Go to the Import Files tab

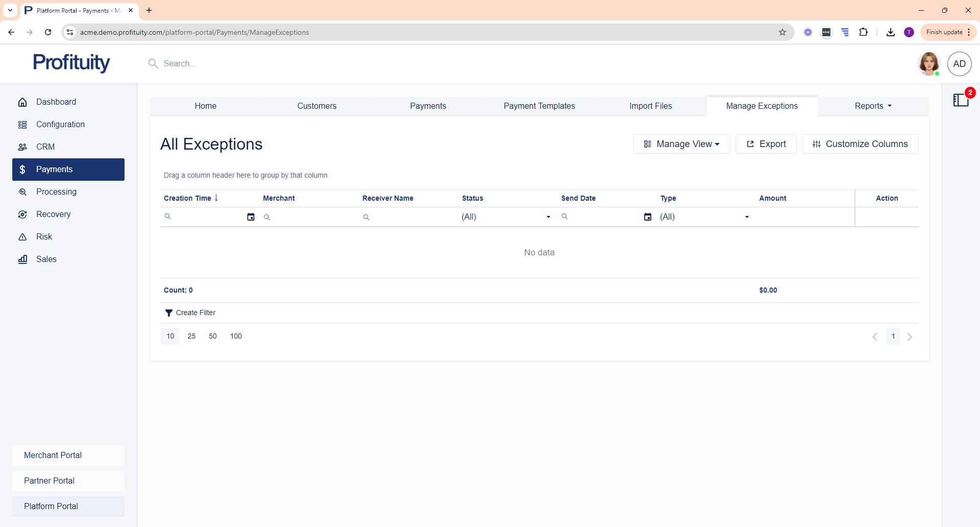tap(650, 106)
